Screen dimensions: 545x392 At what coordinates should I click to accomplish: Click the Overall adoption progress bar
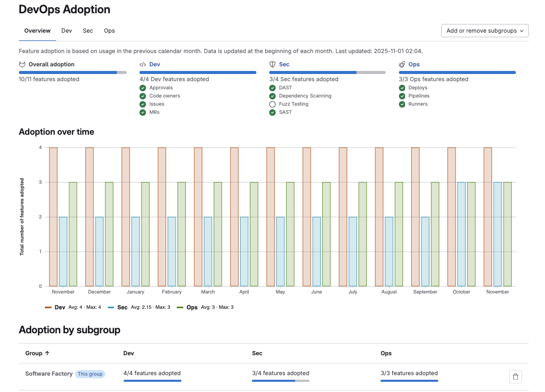[x=73, y=72]
